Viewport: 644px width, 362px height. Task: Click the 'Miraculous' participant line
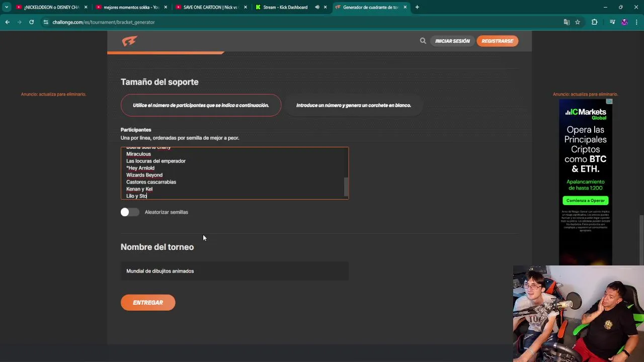(x=138, y=154)
